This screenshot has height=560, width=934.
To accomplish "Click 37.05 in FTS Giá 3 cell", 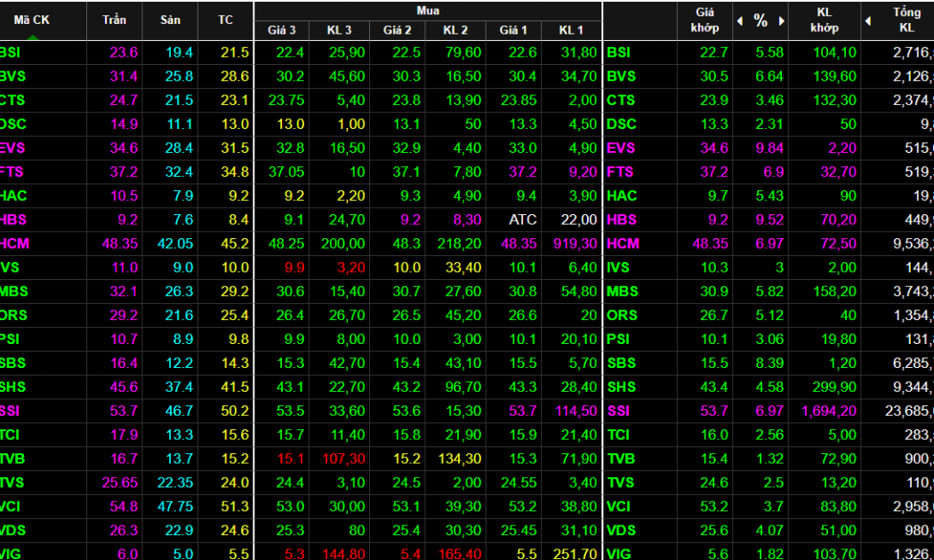I will pos(286,172).
